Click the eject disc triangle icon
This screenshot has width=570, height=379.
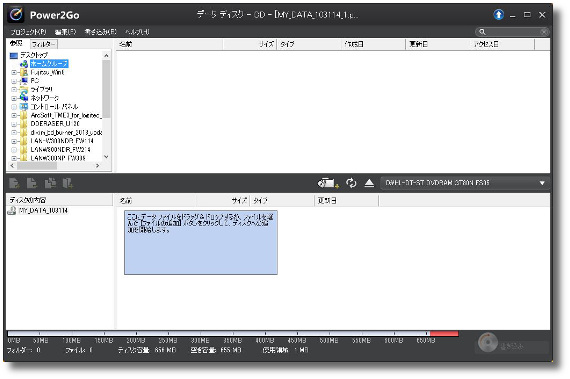(x=369, y=183)
